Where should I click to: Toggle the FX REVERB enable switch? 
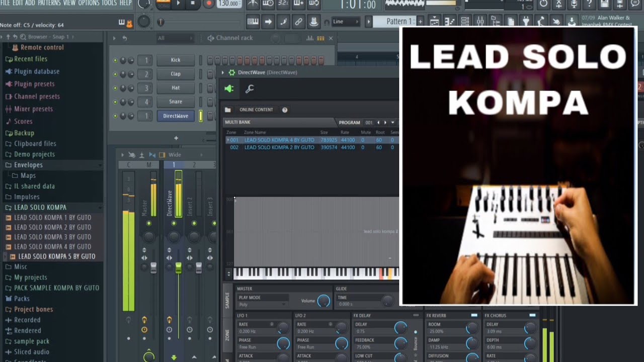click(474, 315)
